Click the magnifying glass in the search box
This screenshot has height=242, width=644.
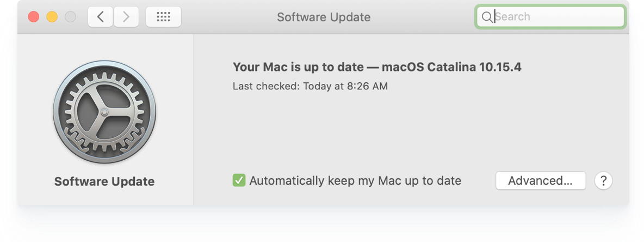click(x=487, y=17)
